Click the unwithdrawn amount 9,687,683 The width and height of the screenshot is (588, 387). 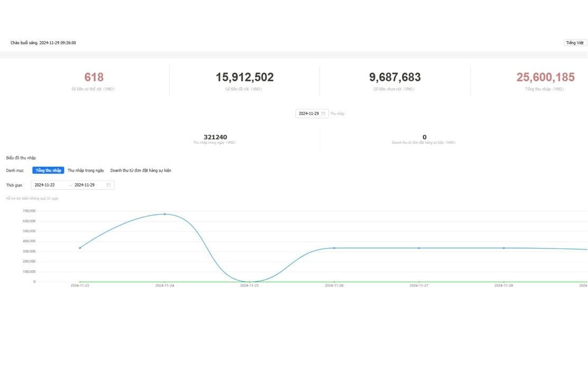click(x=395, y=77)
